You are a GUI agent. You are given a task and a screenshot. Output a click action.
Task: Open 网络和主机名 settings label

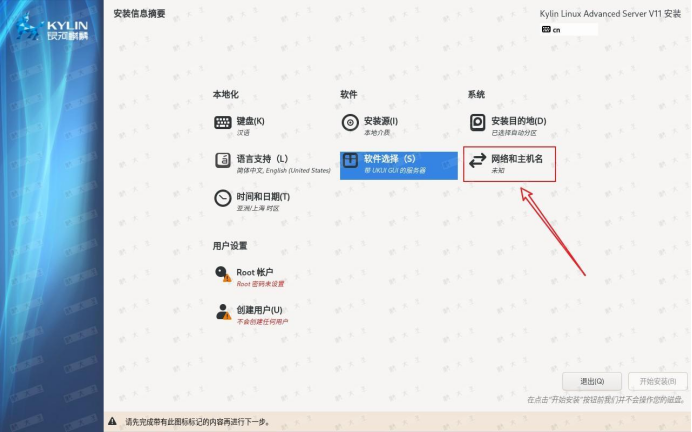(517, 159)
